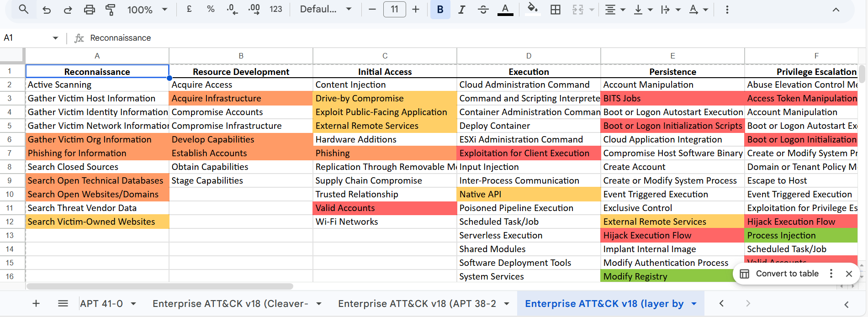Toggle italic formatting

coord(462,10)
